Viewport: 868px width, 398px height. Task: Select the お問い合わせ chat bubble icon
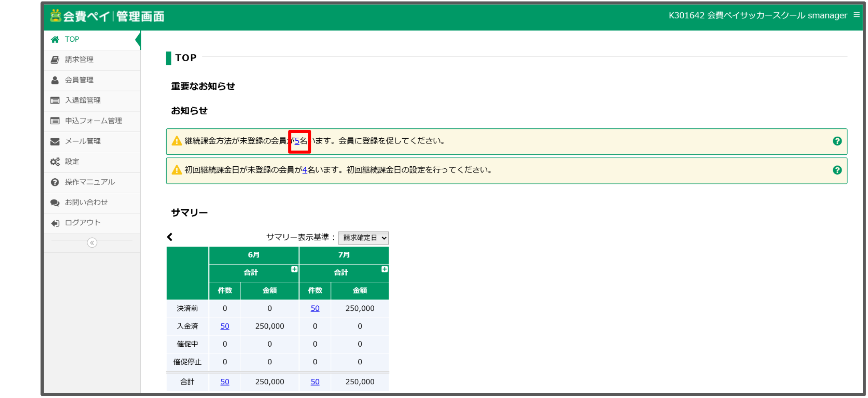(55, 202)
